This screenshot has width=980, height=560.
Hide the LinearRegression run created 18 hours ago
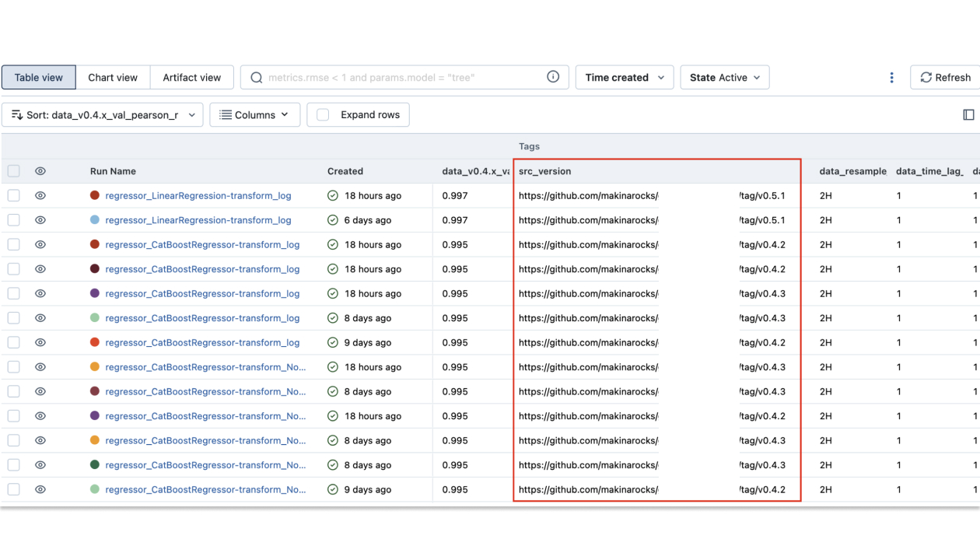[40, 196]
